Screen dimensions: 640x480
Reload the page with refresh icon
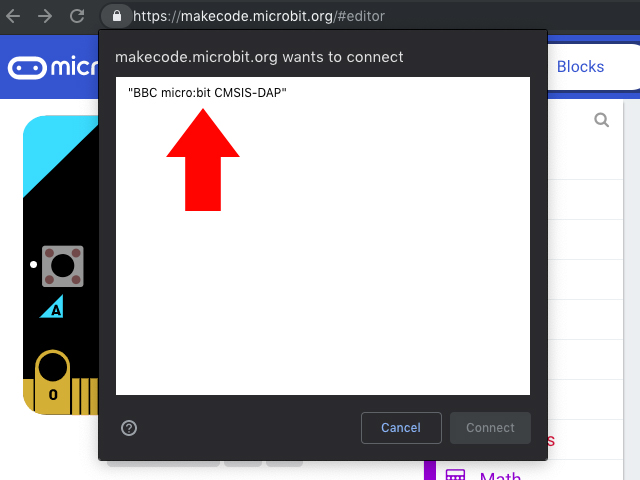tap(77, 16)
